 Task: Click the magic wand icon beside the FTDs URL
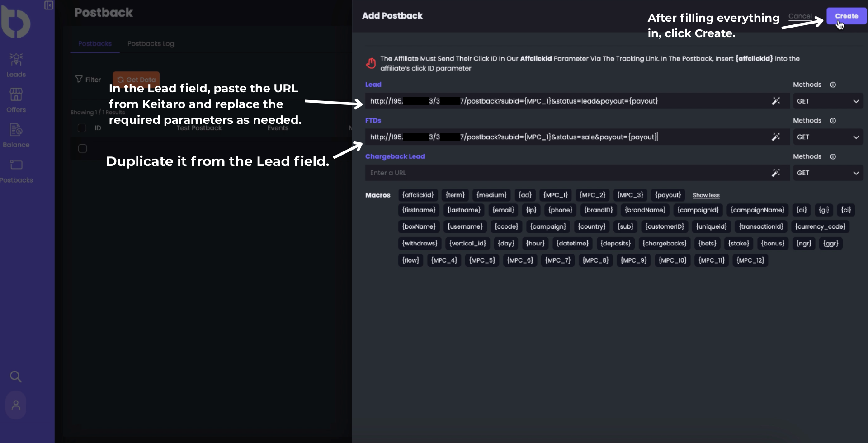(x=776, y=137)
